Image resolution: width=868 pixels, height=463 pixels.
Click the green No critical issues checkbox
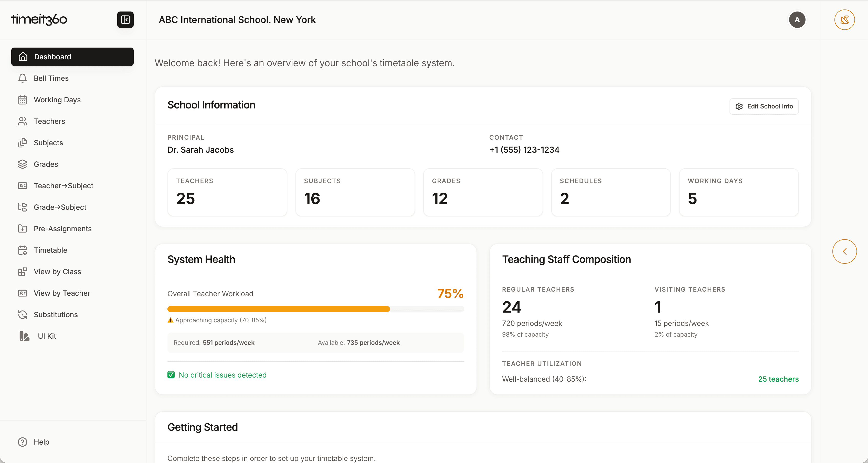(171, 375)
